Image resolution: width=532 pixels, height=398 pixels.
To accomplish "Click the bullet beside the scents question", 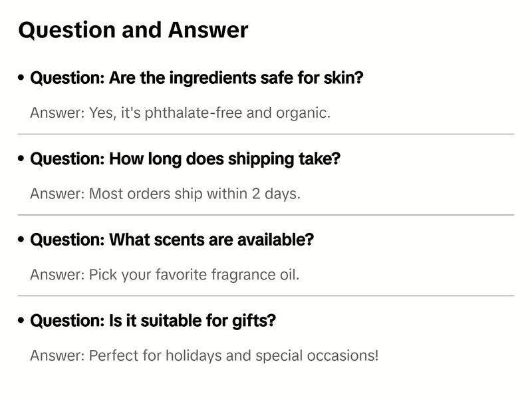I will 21,240.
